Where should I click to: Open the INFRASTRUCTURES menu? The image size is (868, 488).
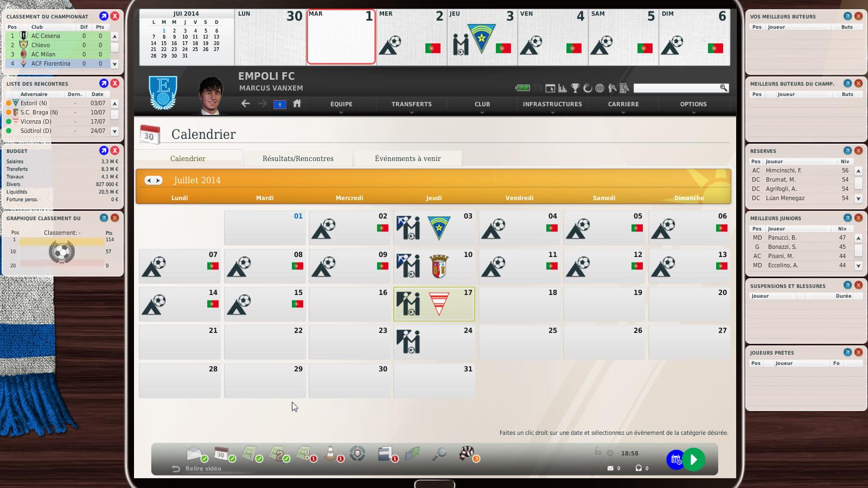[x=552, y=104]
